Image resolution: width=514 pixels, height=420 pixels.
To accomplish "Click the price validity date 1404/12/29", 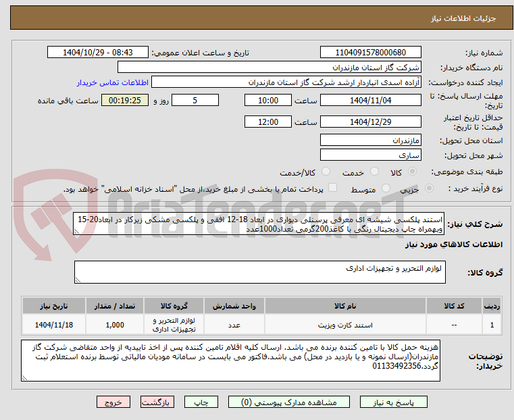I will [370, 122].
